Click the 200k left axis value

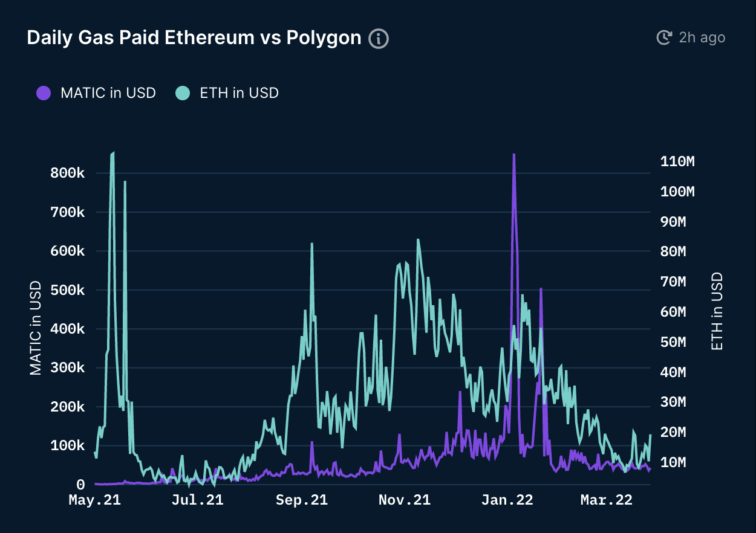(67, 407)
